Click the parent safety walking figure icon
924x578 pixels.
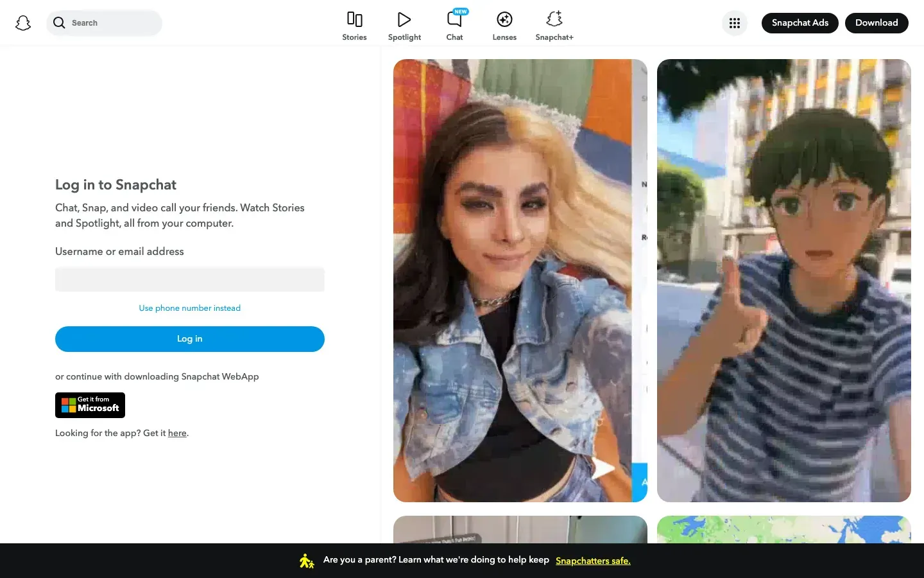click(x=307, y=560)
